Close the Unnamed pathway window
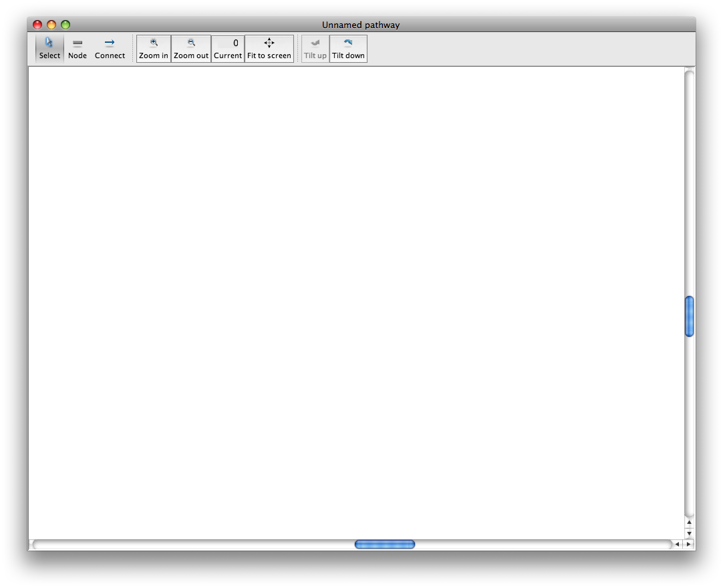Screen dimensions: 723x588 point(37,25)
